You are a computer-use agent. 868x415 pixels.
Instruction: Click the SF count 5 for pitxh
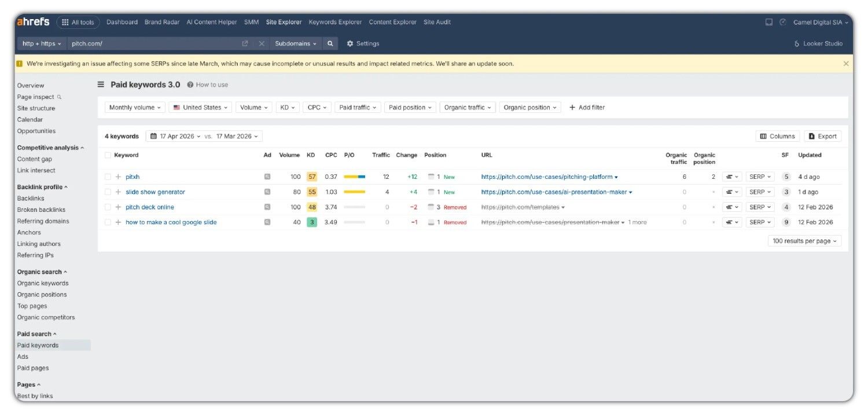pyautogui.click(x=786, y=177)
